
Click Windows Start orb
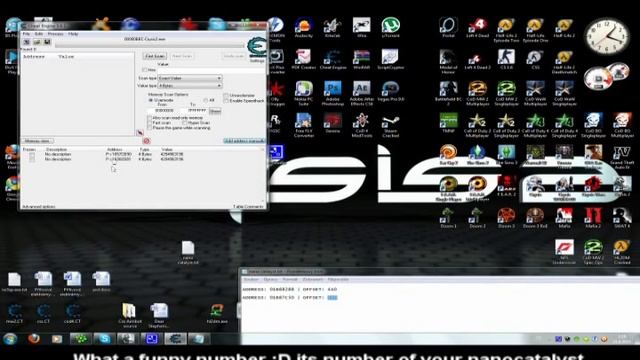10,339
